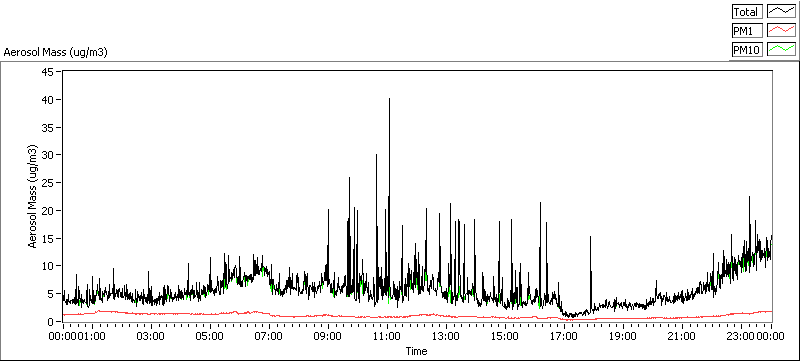Click the 40 ug/m3 peak near 11:00
Screen dimensions: 800x361
tap(389, 99)
